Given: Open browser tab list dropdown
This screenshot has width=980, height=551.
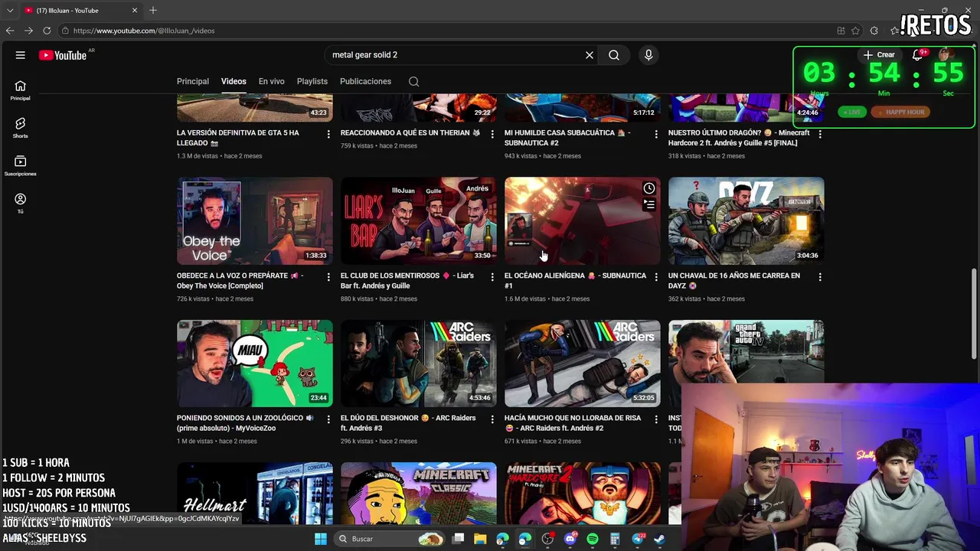Looking at the screenshot, I should point(10,10).
